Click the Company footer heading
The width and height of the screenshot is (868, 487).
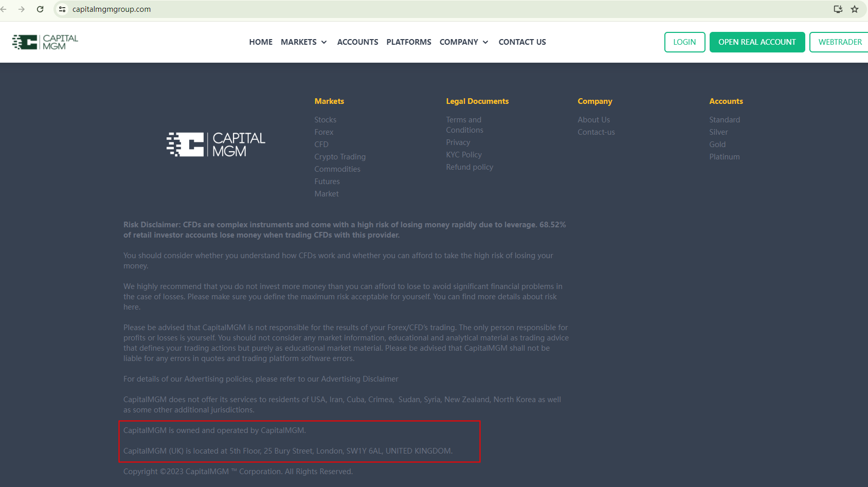[595, 101]
